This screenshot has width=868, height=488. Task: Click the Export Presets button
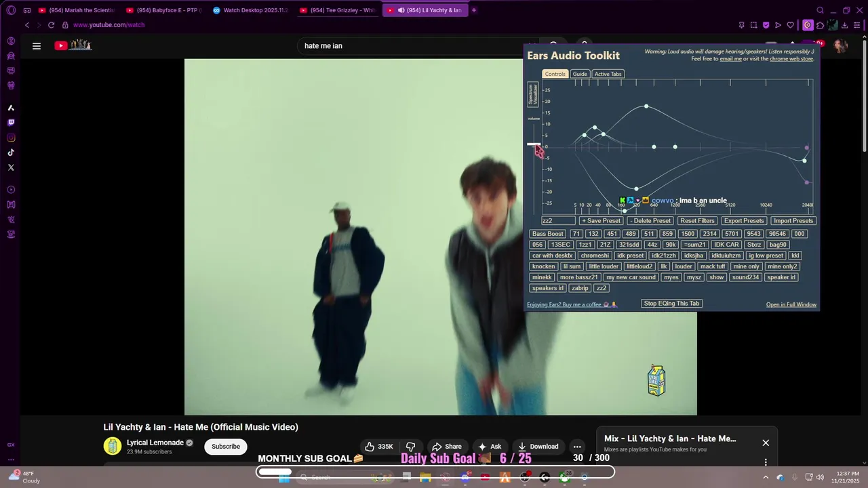744,221
